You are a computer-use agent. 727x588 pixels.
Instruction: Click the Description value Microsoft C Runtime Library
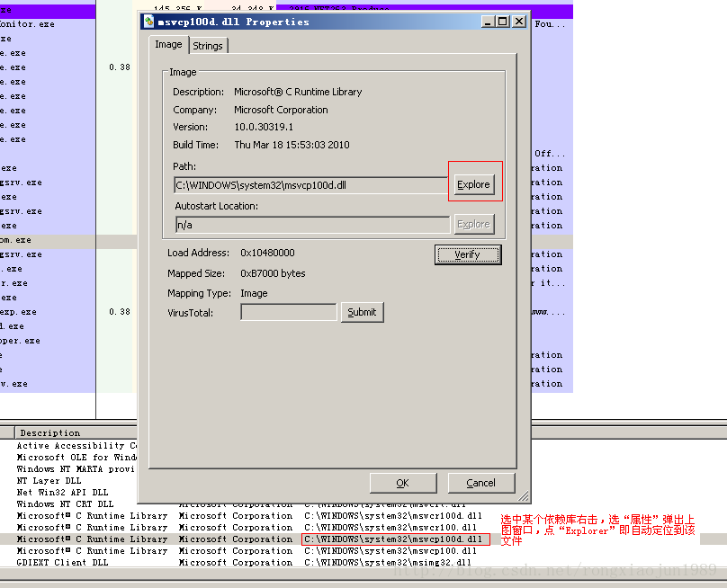(298, 92)
